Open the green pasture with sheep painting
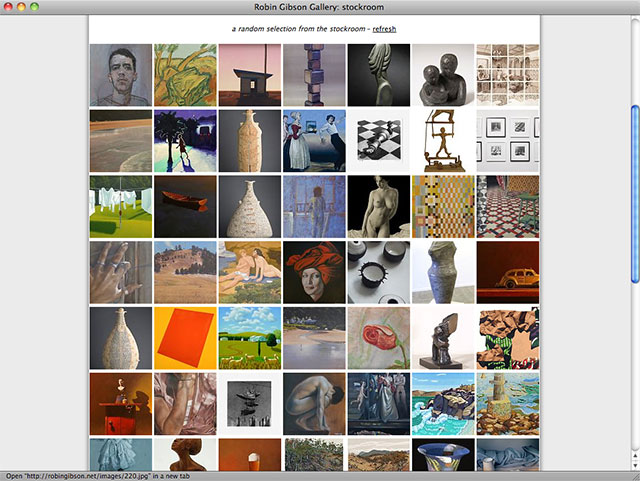Screen dimensions: 640x481 250,338
